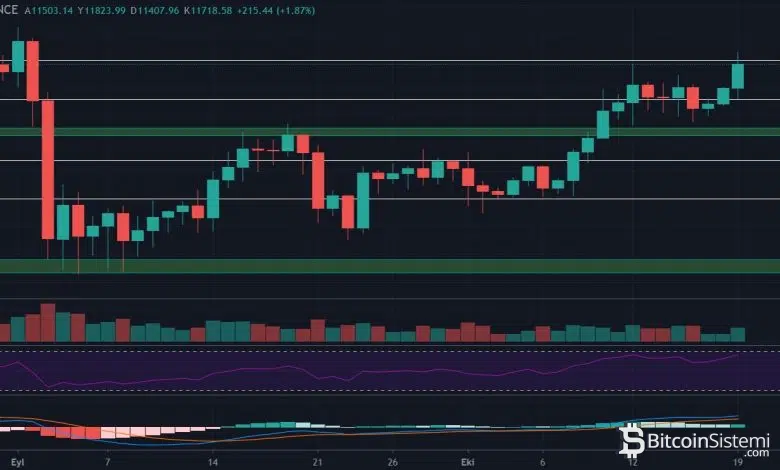Click the '7' date label on time axis
This screenshot has width=780, height=470.
tap(107, 464)
